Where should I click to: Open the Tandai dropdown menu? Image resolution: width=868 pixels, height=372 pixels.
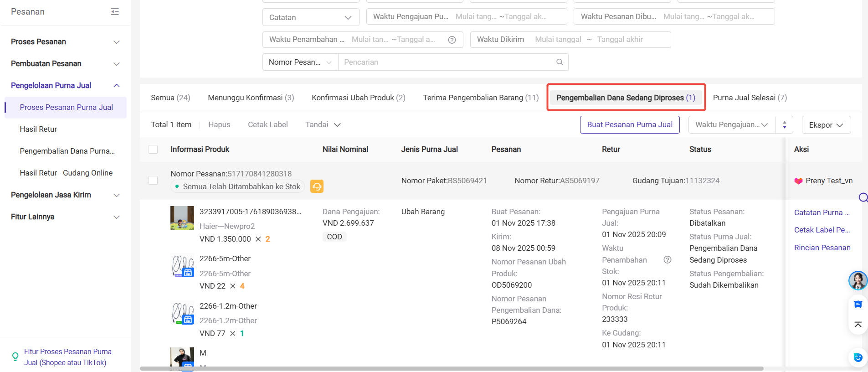pyautogui.click(x=323, y=125)
